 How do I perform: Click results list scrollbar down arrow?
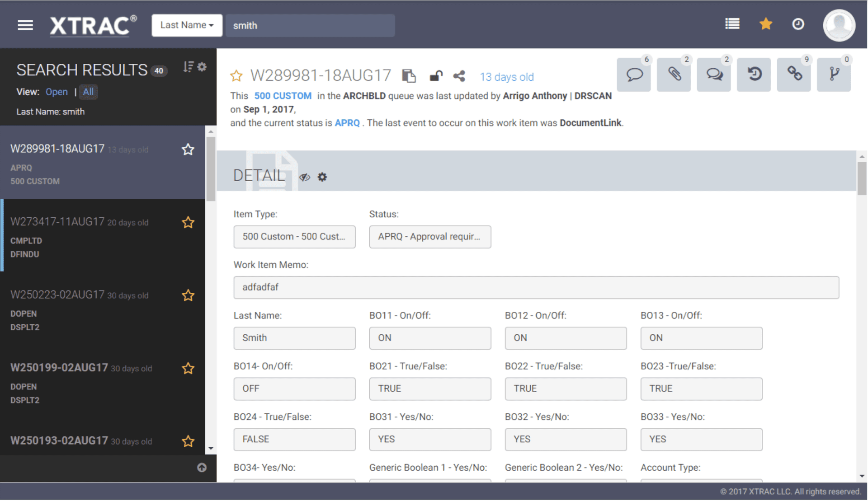[x=211, y=449]
